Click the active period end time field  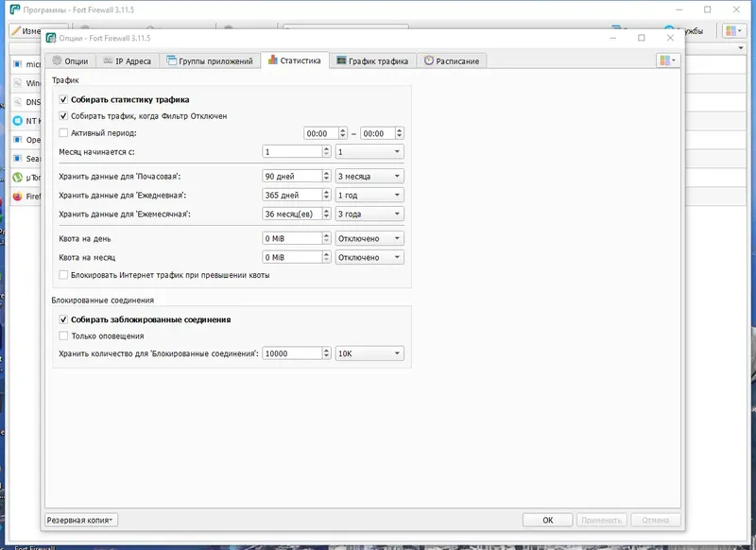[377, 133]
